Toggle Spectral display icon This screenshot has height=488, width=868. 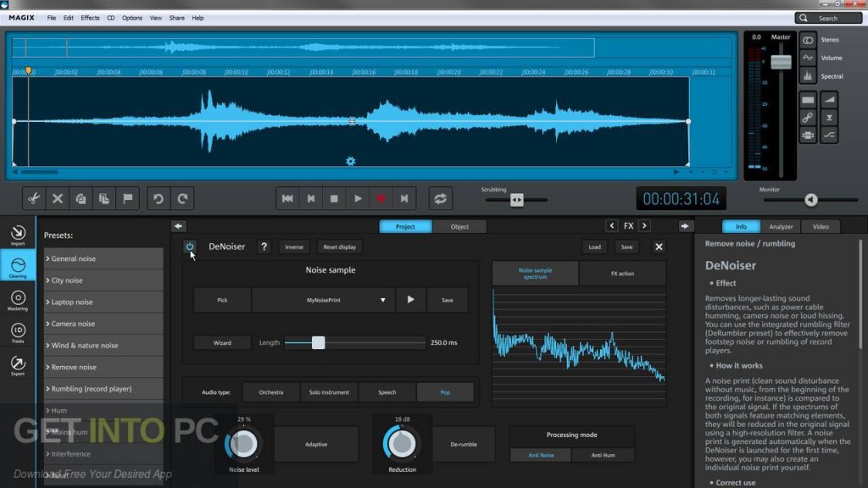click(x=808, y=75)
